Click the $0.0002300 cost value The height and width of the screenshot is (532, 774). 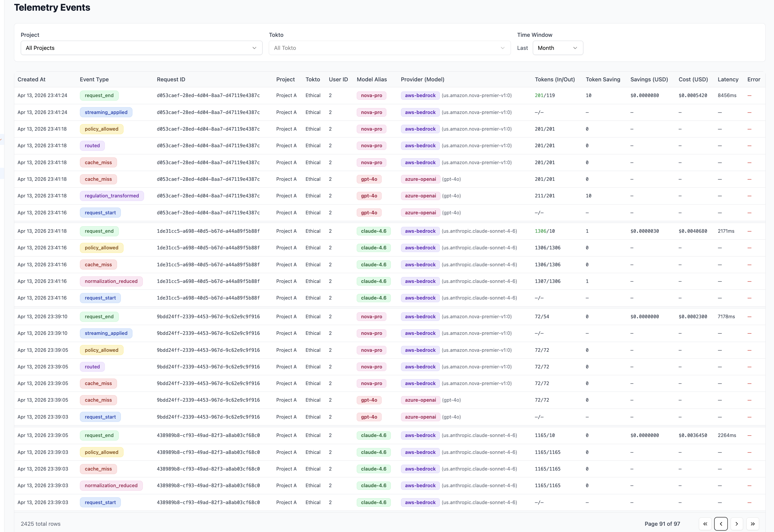[693, 317]
